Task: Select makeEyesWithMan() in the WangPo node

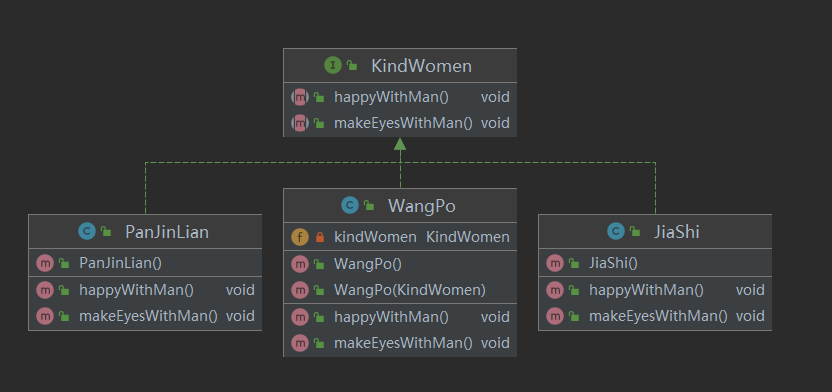Action: [403, 343]
